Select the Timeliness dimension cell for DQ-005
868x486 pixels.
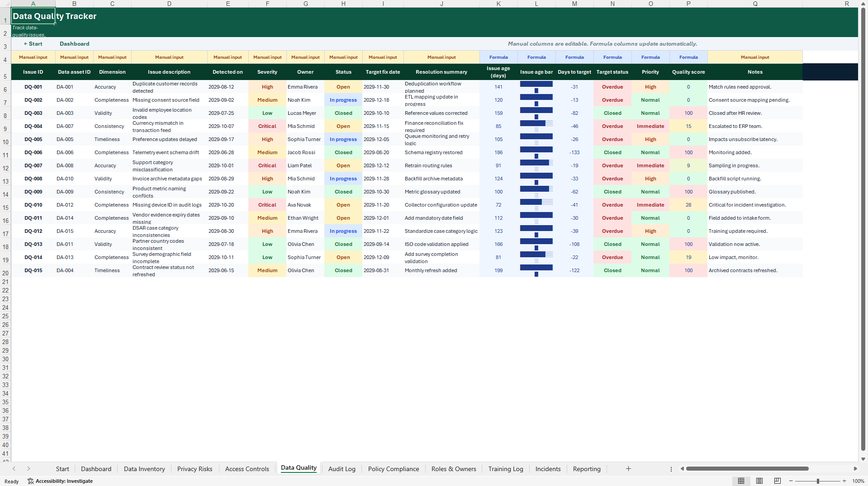(x=112, y=139)
